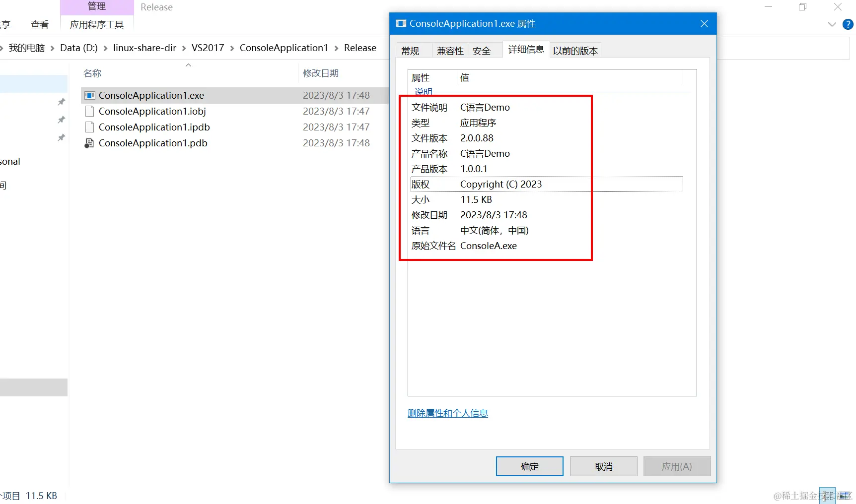Switch to the 兼容性 tab

coord(450,51)
